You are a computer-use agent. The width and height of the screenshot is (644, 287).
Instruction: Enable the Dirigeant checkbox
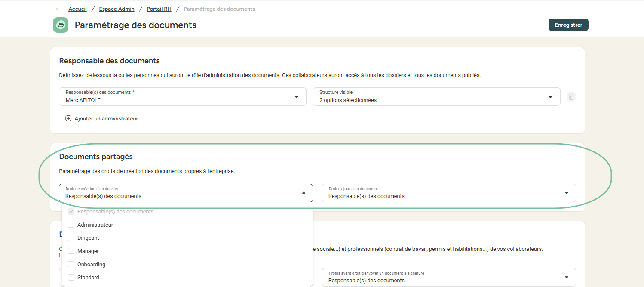tap(71, 238)
